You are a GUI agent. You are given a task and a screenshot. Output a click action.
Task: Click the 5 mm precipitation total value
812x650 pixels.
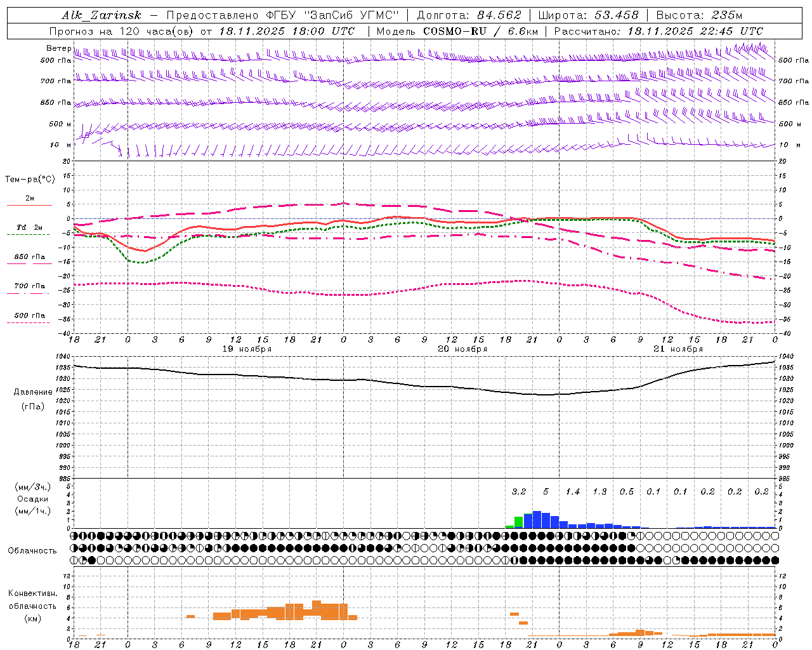546,492
